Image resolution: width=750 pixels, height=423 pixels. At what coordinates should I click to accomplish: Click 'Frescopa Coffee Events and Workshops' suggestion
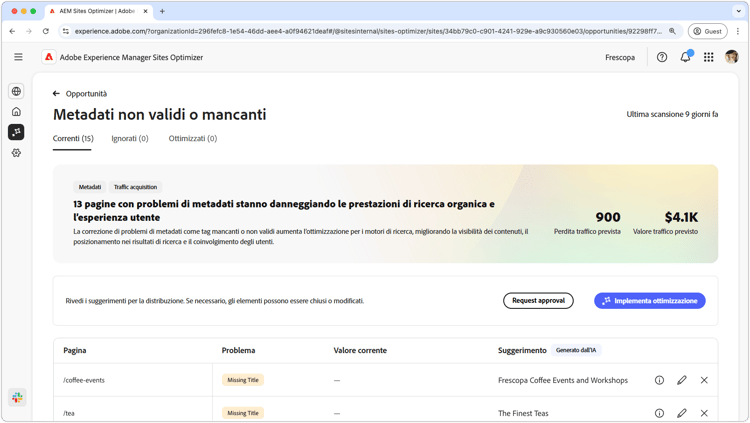(562, 380)
